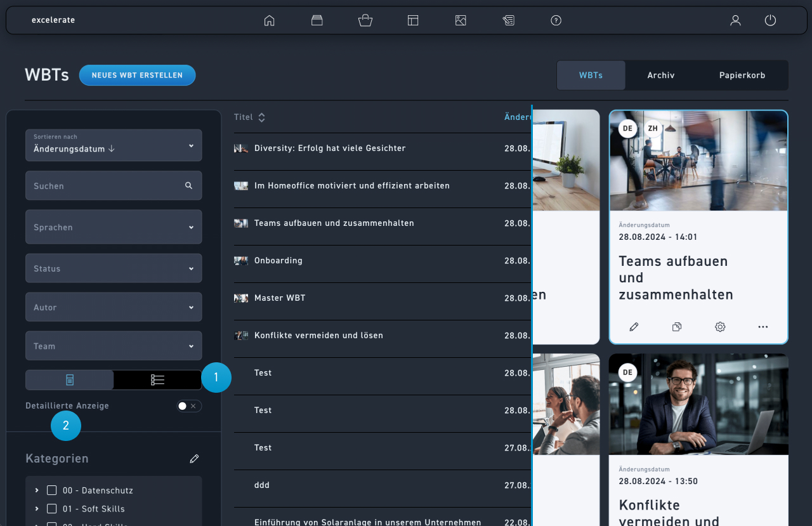The image size is (812, 526).
Task: Open the Onboarding entry in the list
Action: [x=278, y=261]
